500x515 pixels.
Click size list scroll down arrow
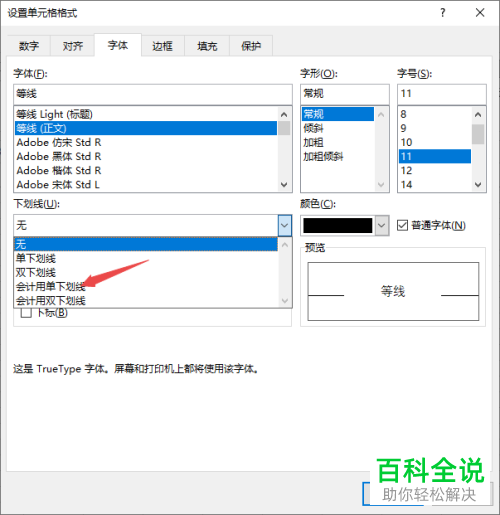coord(478,184)
